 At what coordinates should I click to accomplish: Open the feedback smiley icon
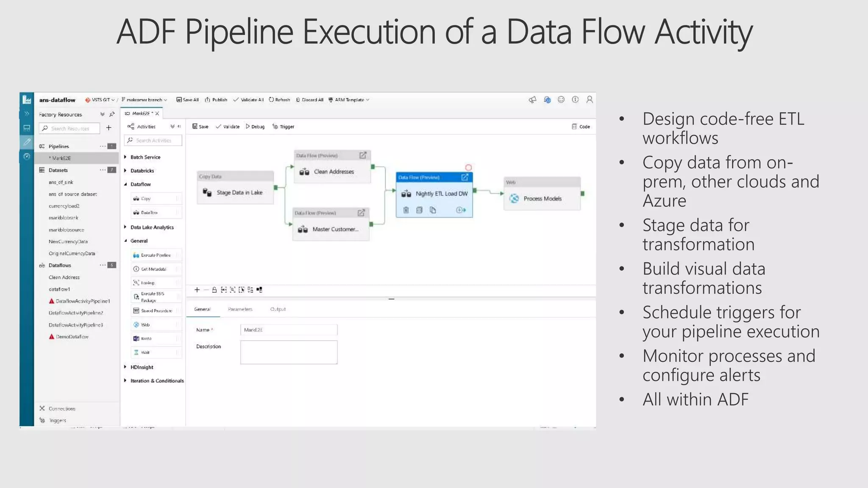(x=561, y=100)
